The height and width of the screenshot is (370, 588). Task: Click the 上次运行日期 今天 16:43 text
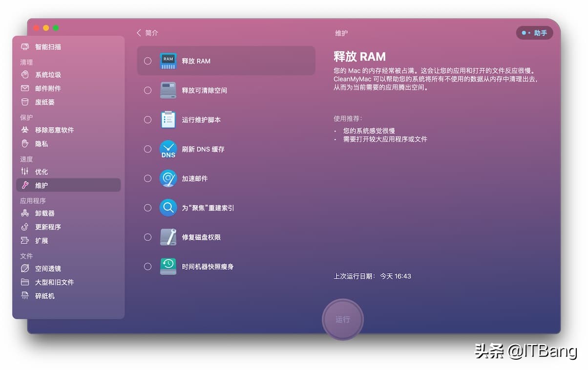pyautogui.click(x=373, y=276)
